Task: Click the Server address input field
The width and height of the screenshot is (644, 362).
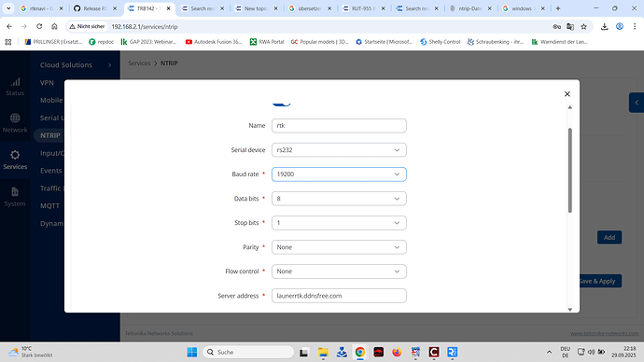Action: pos(339,296)
